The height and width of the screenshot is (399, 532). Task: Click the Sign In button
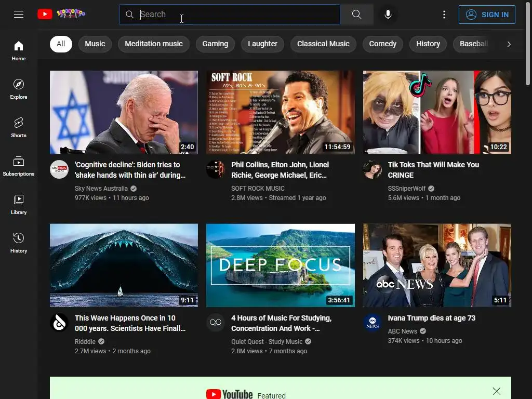click(x=487, y=15)
